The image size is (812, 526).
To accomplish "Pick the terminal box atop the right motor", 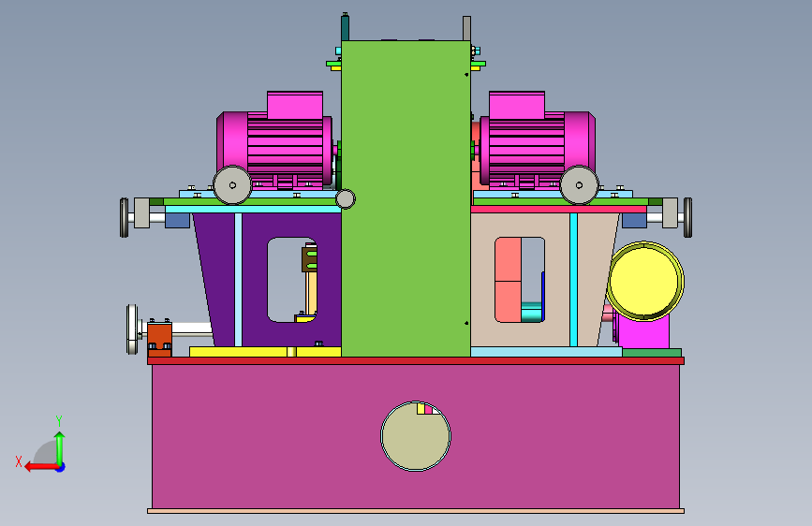I will point(517,105).
